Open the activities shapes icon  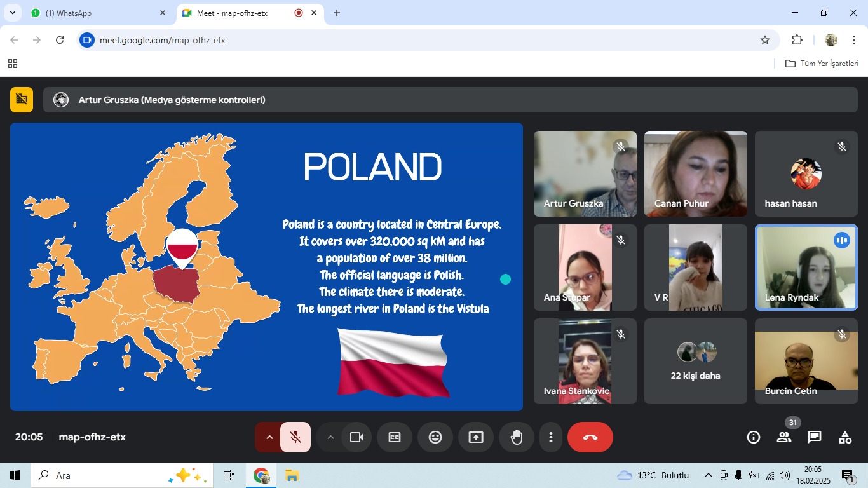[845, 437]
